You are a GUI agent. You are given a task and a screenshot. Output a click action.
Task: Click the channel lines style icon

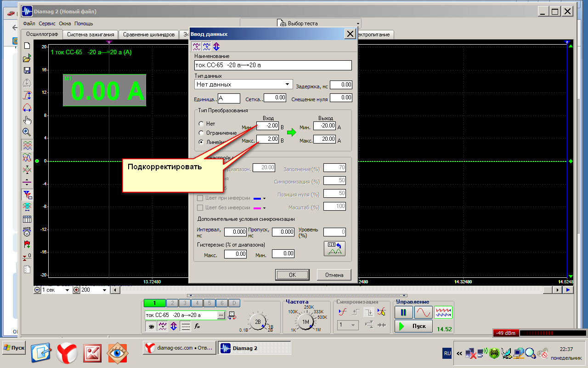[185, 326]
